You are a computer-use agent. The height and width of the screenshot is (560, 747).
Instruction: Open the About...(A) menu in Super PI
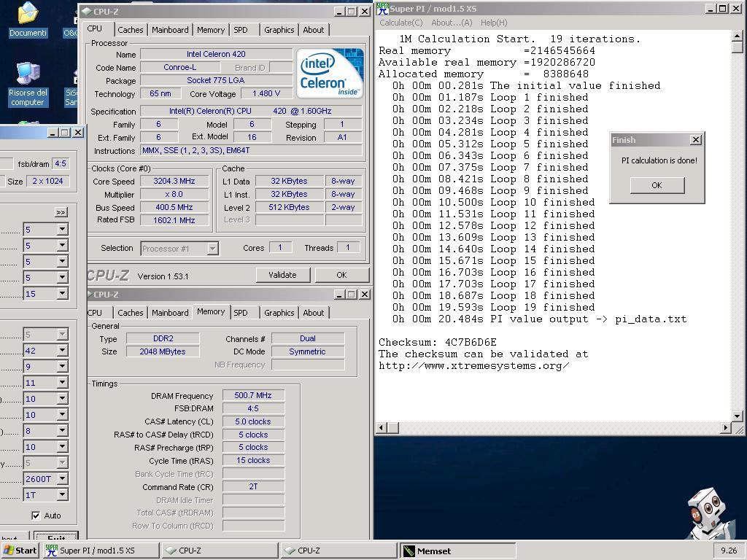452,23
